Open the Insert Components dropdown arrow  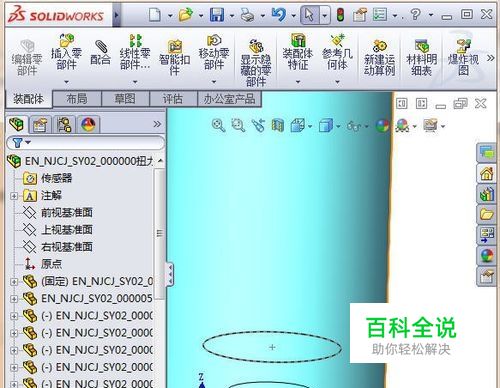click(66, 82)
